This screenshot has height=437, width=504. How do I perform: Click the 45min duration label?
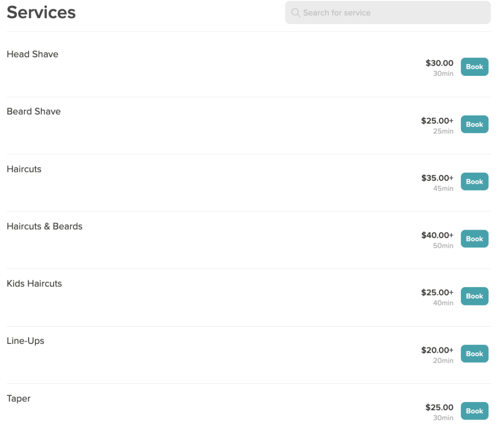coord(443,189)
